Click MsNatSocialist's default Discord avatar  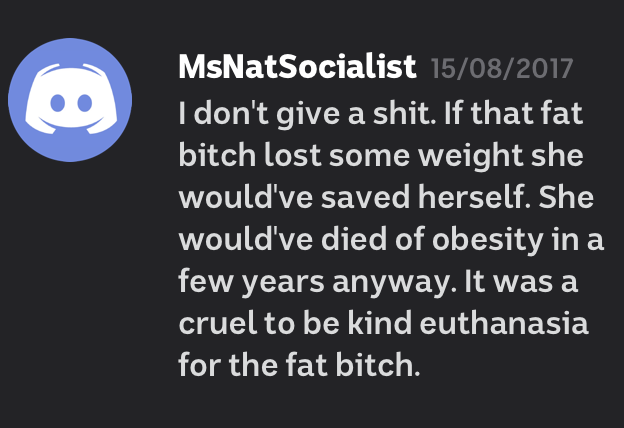(x=70, y=100)
